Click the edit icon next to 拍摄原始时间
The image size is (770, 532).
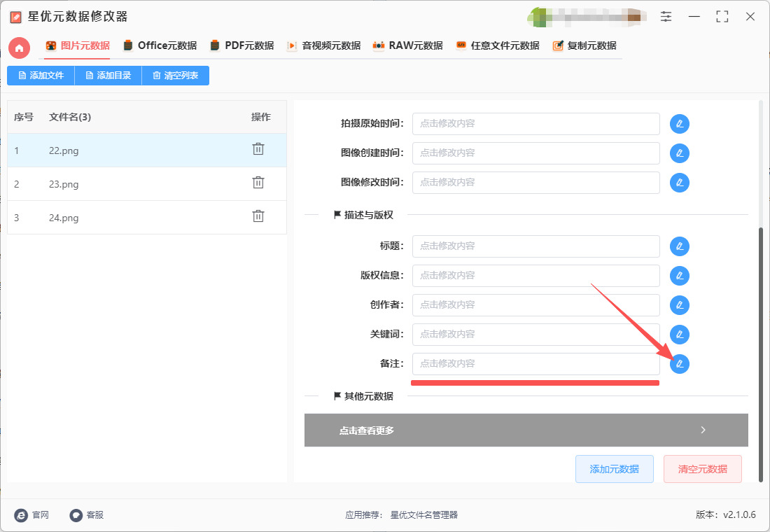680,124
